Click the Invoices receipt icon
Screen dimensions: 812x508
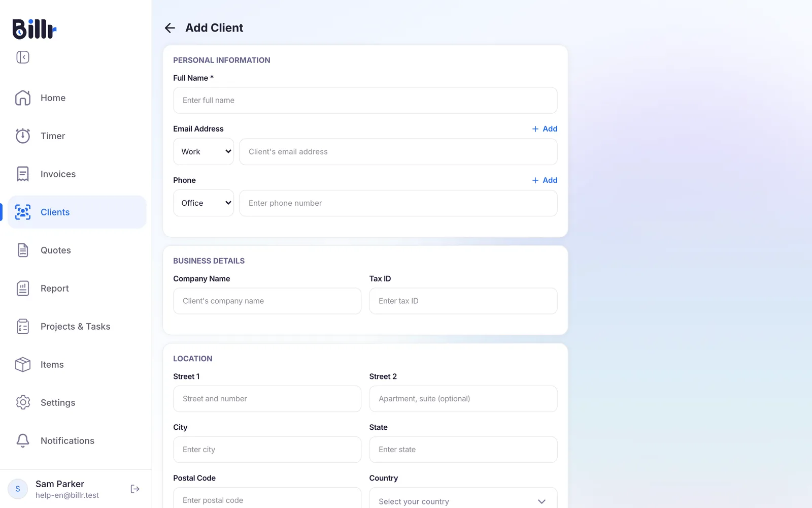23,174
